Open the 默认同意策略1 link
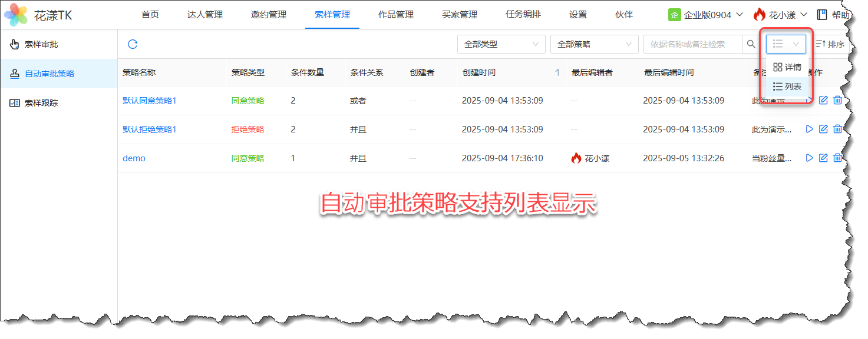The width and height of the screenshot is (868, 339). point(150,101)
